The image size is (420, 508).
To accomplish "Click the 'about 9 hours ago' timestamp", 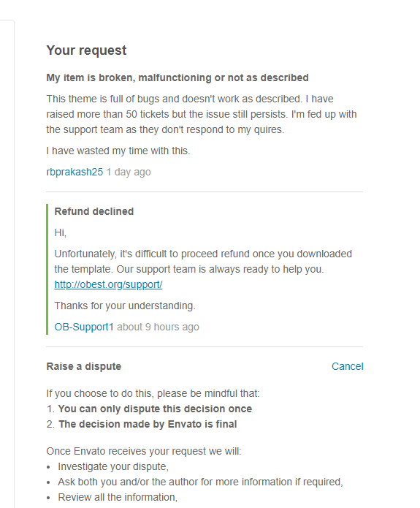I will pyautogui.click(x=158, y=327).
